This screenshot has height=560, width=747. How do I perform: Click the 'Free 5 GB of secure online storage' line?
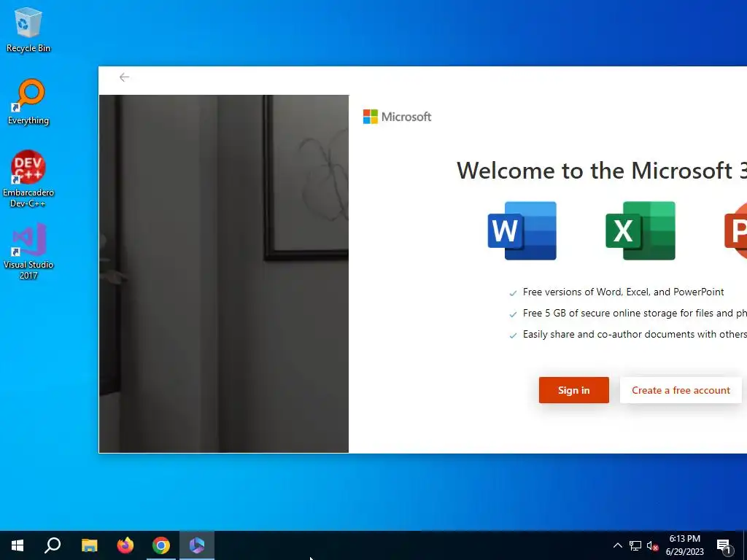(635, 313)
